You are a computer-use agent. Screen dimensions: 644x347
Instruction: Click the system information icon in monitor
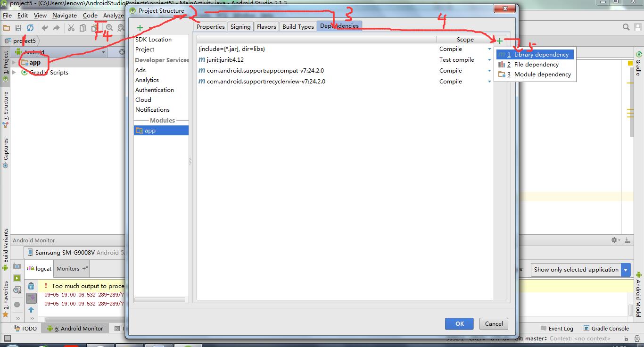(17, 290)
